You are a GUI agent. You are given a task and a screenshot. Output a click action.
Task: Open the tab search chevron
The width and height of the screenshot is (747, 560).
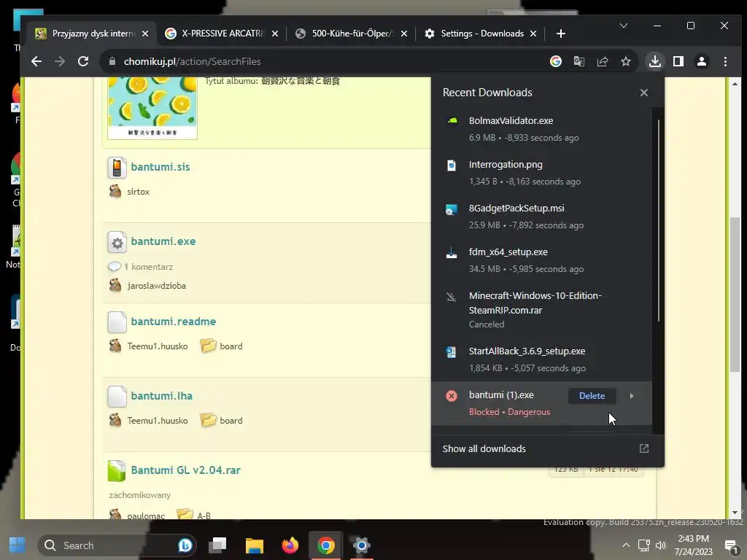tap(623, 26)
